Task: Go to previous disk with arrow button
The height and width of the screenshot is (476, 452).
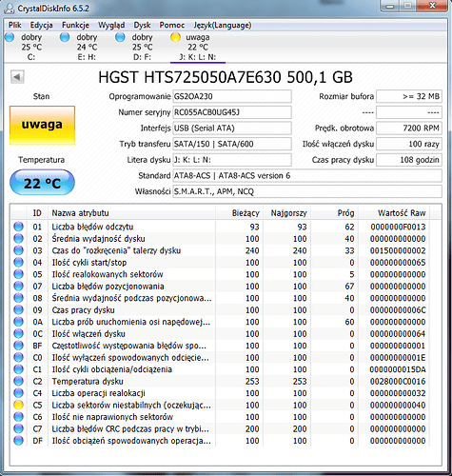Action: point(17,77)
